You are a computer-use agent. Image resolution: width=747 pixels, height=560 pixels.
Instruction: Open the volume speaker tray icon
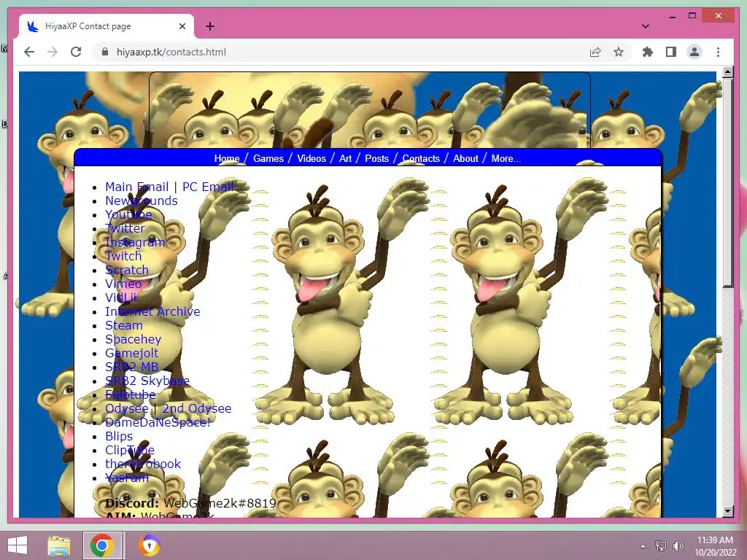click(x=678, y=545)
